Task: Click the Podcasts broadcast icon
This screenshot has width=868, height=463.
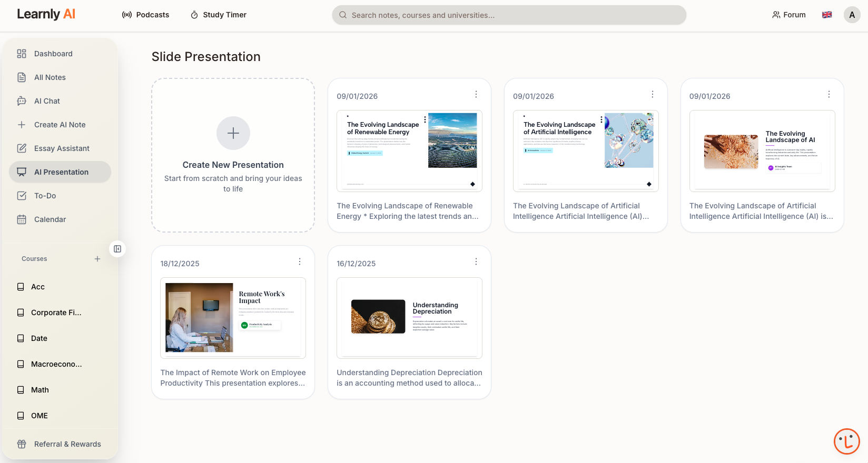Action: [127, 15]
